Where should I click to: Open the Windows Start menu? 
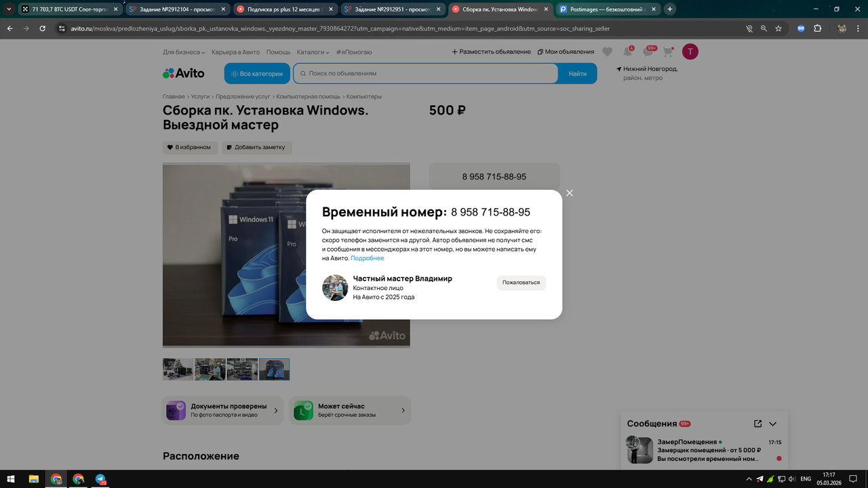click(11, 479)
